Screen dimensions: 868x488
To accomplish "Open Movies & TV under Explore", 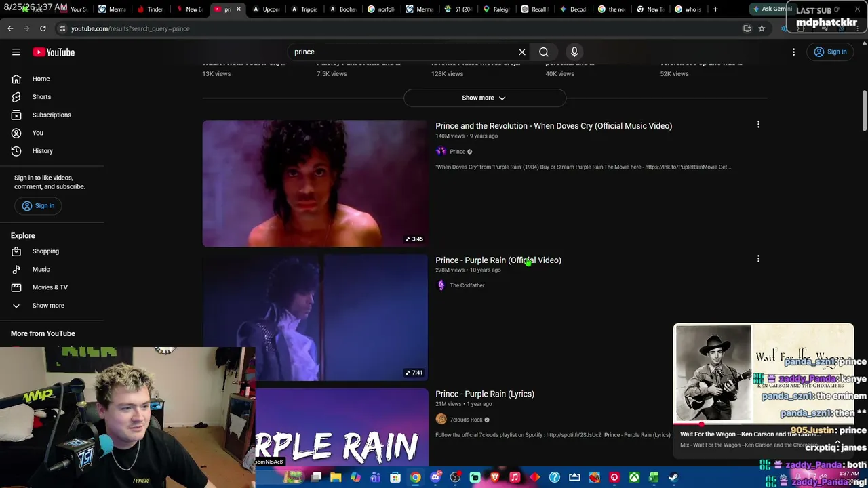I will click(x=52, y=287).
